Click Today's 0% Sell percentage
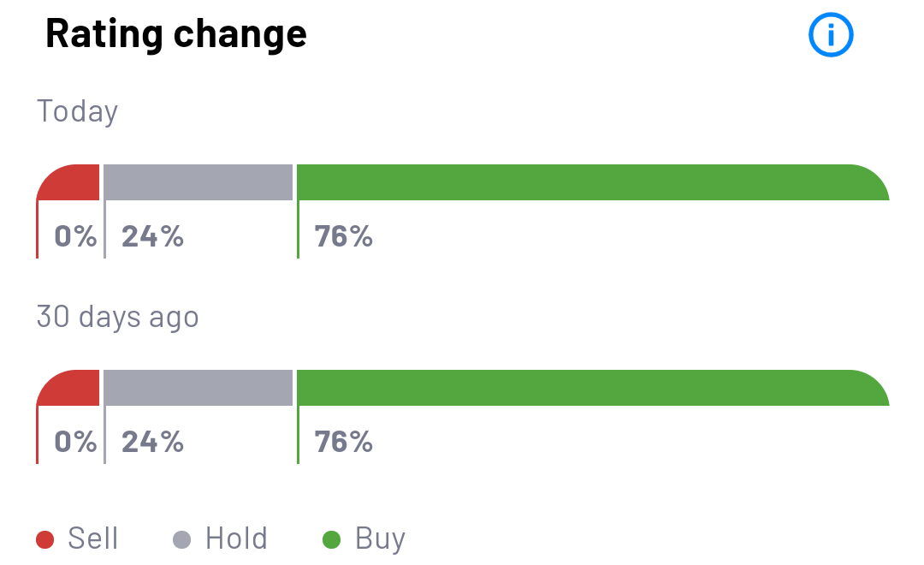The image size is (924, 565). (x=75, y=236)
